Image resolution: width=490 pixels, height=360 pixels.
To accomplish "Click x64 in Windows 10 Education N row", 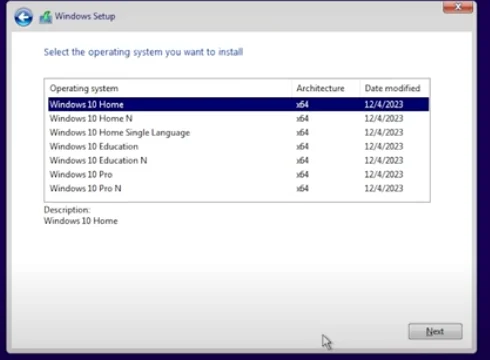I will (302, 160).
